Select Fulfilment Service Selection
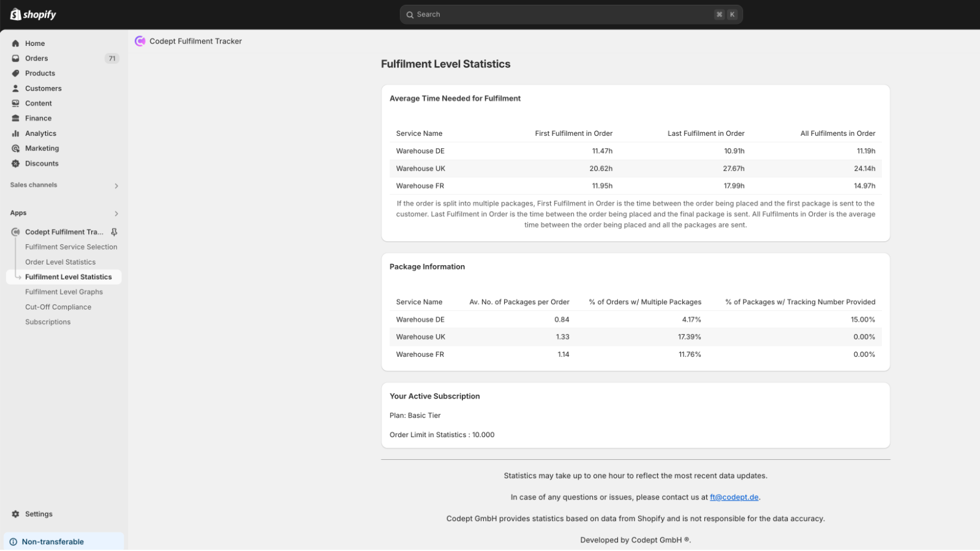Viewport: 980px width, 551px height. click(x=71, y=247)
